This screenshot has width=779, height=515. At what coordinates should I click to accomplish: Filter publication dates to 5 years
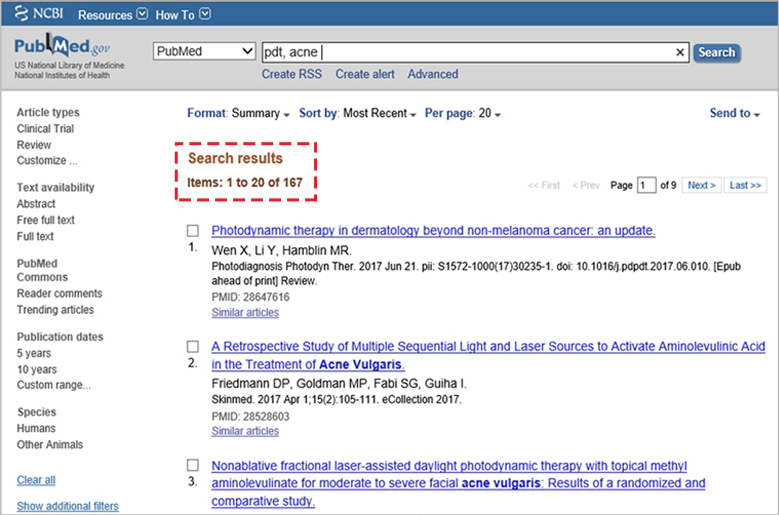34,353
